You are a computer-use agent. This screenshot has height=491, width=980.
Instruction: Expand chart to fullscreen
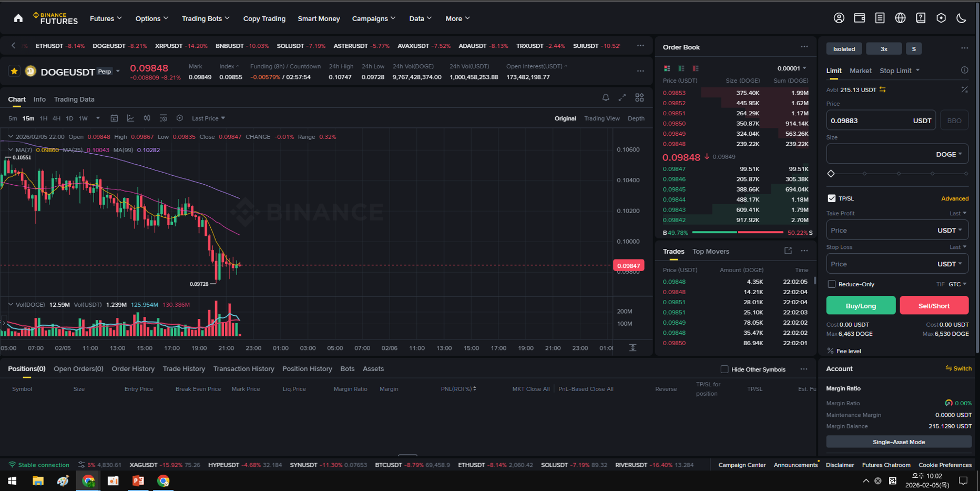click(622, 97)
